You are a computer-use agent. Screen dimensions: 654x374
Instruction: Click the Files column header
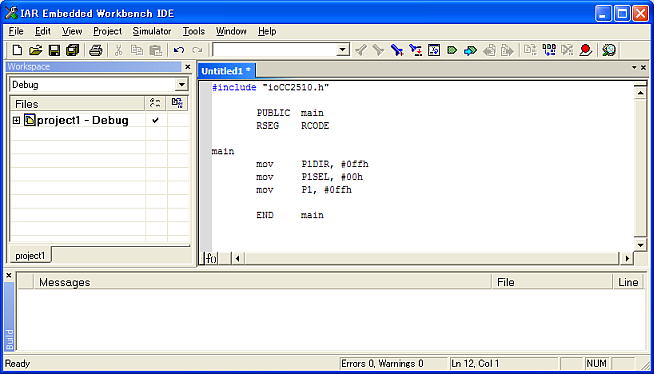pos(77,103)
